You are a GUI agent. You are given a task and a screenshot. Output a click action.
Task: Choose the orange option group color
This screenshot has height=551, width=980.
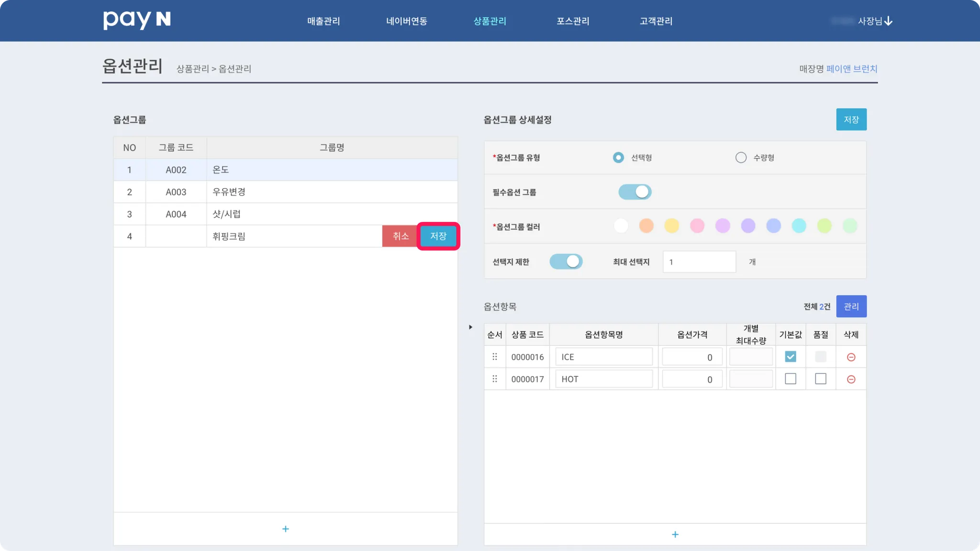[646, 226]
